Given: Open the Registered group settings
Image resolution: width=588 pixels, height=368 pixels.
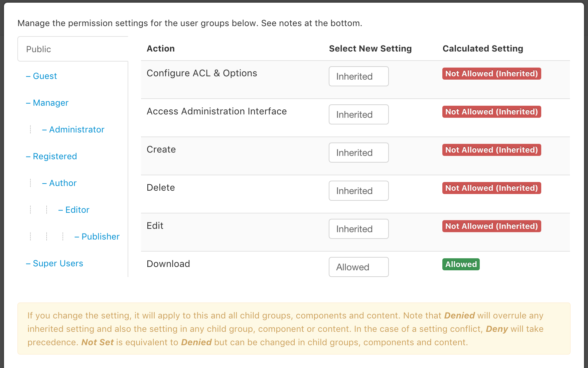Looking at the screenshot, I should click(55, 156).
